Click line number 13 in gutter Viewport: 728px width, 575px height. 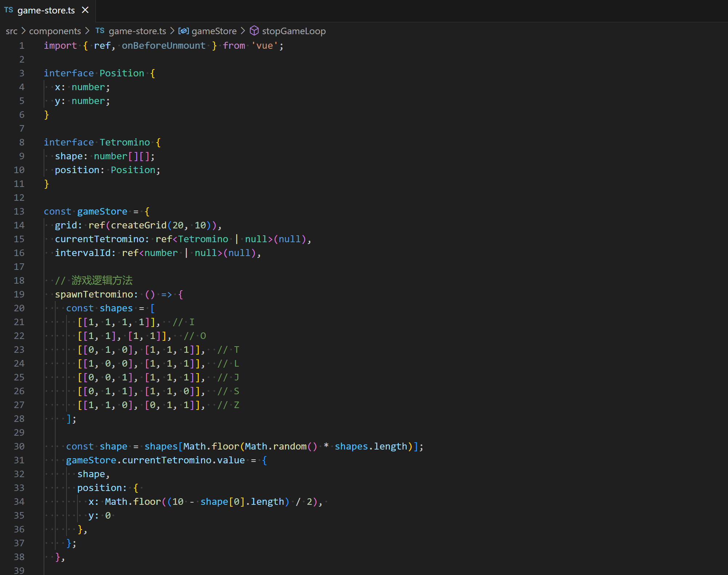tap(19, 211)
